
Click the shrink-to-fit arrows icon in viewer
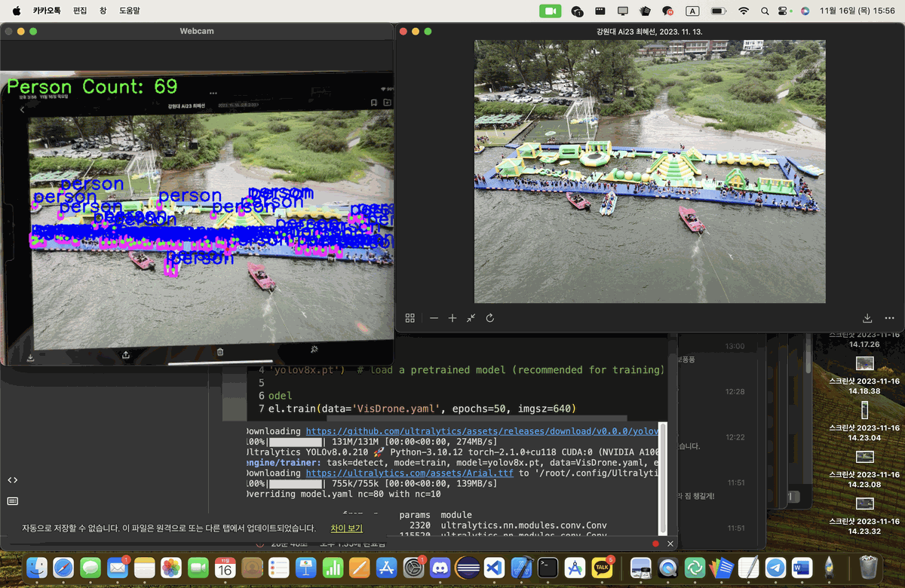click(471, 318)
